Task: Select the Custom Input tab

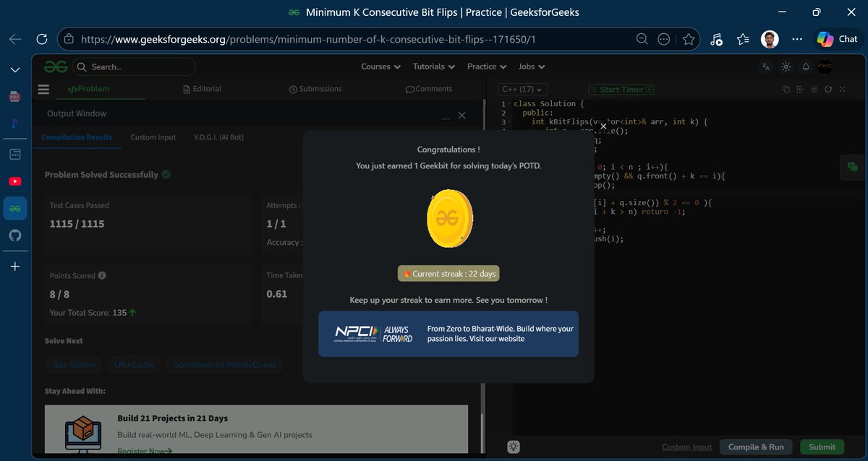Action: coord(153,137)
